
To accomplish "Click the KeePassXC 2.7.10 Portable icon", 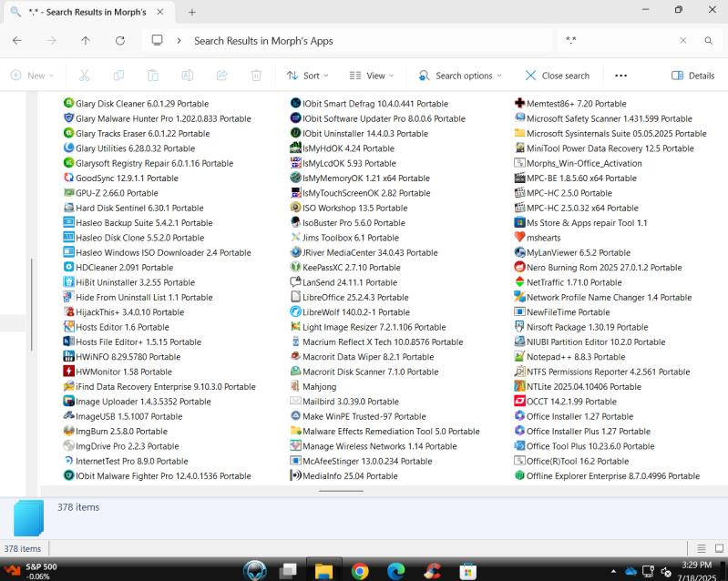I will pyautogui.click(x=296, y=267).
